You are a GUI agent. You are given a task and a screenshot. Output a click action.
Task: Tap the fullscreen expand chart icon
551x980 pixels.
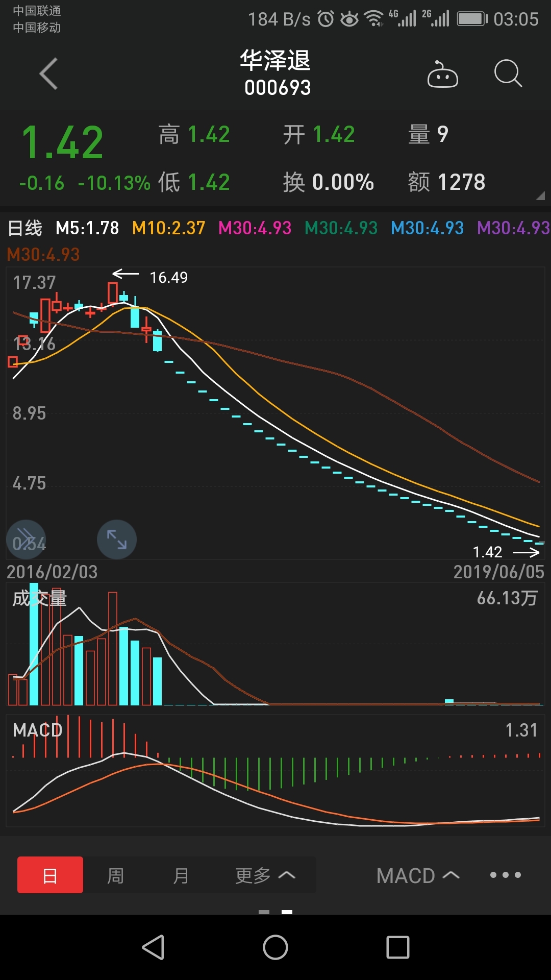117,540
